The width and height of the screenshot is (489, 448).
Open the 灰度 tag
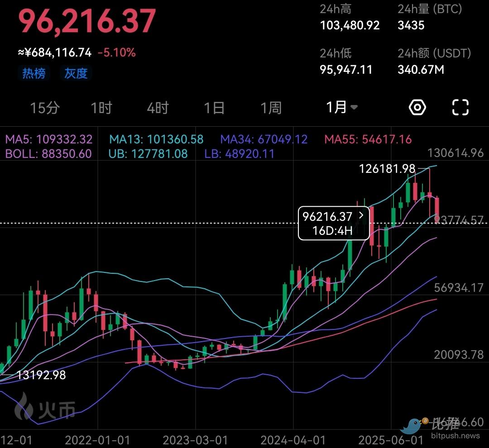[x=76, y=73]
